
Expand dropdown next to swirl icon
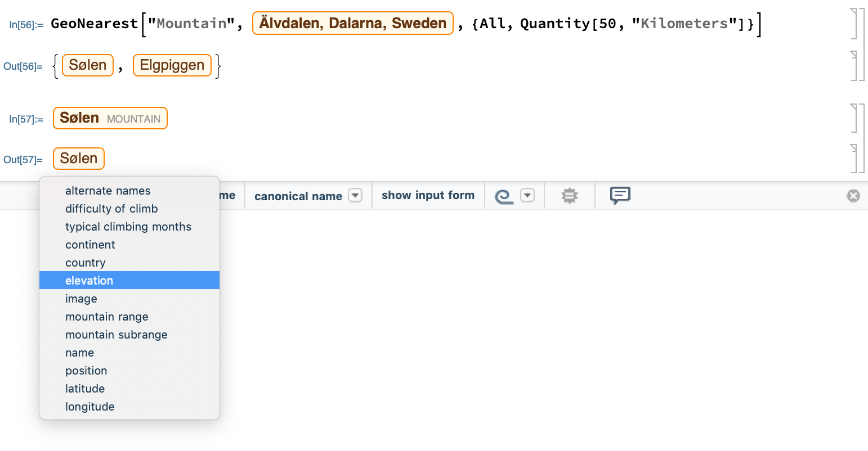[527, 196]
